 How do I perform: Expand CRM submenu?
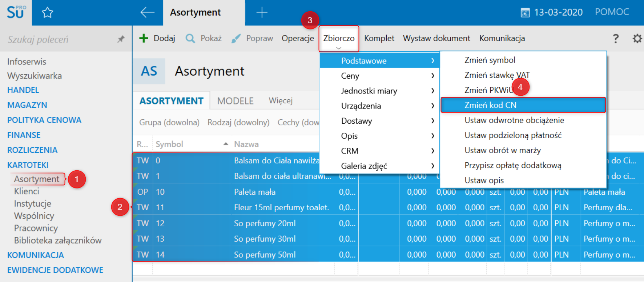click(x=379, y=151)
